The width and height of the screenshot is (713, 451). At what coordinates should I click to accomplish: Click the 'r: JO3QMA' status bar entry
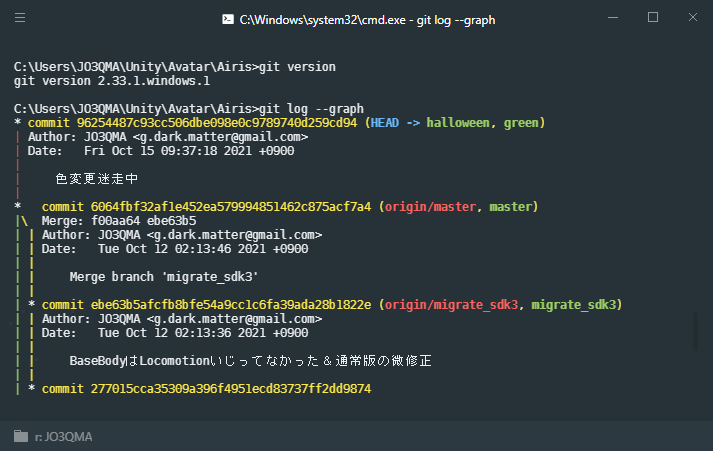64,436
